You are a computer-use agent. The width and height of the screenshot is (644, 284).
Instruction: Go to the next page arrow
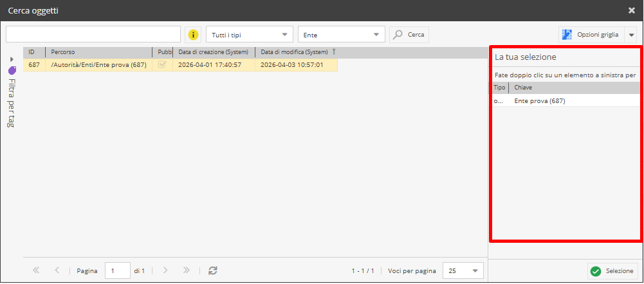[165, 271]
